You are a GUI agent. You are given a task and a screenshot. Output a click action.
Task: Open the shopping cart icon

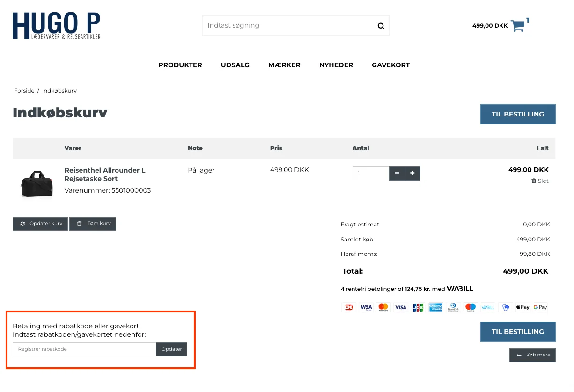(x=517, y=26)
